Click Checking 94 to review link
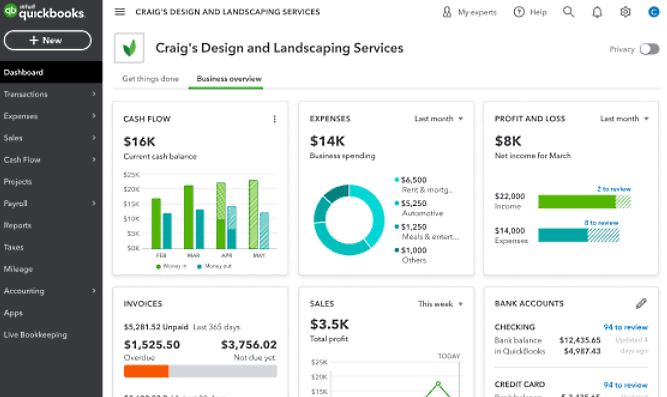This screenshot has width=667, height=397. click(625, 327)
